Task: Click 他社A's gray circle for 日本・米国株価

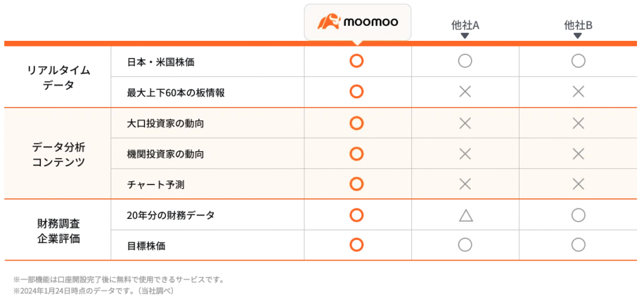Action: [x=465, y=61]
